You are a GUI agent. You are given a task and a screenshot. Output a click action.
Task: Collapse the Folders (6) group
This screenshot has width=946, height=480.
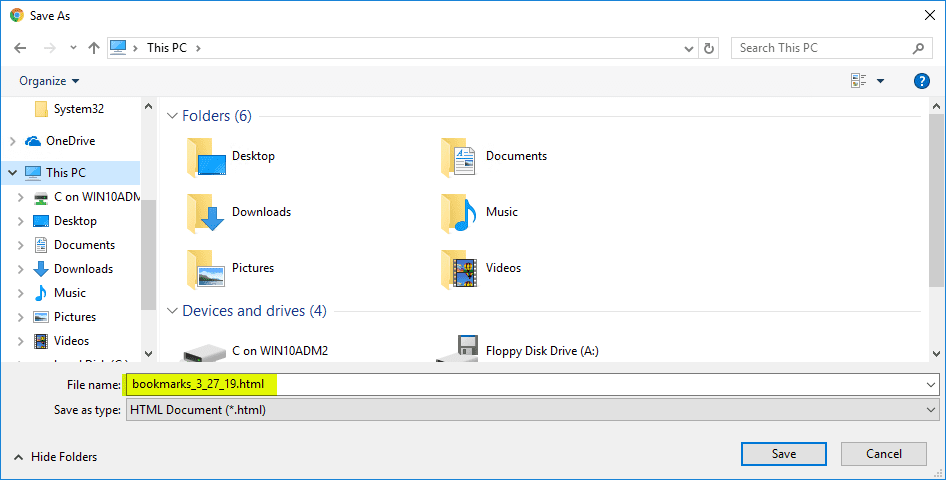(x=172, y=116)
